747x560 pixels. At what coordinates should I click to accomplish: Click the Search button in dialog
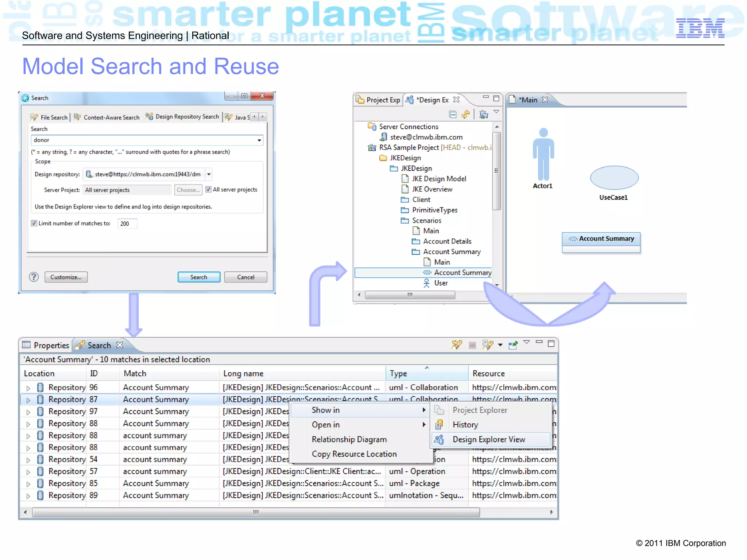[199, 277]
